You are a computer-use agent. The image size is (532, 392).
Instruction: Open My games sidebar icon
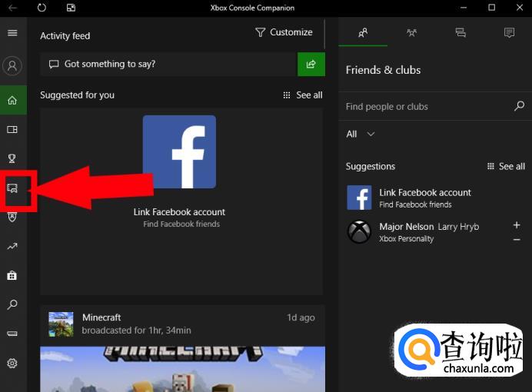(x=12, y=130)
